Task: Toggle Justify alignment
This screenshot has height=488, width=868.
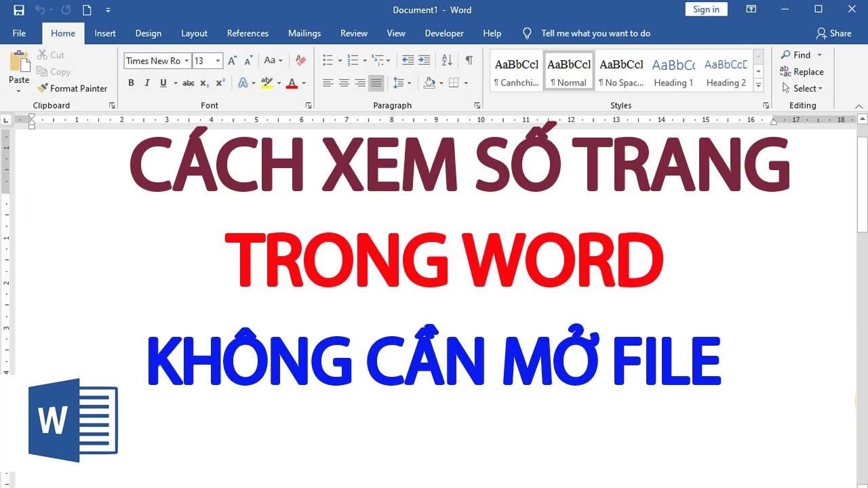Action: 377,83
